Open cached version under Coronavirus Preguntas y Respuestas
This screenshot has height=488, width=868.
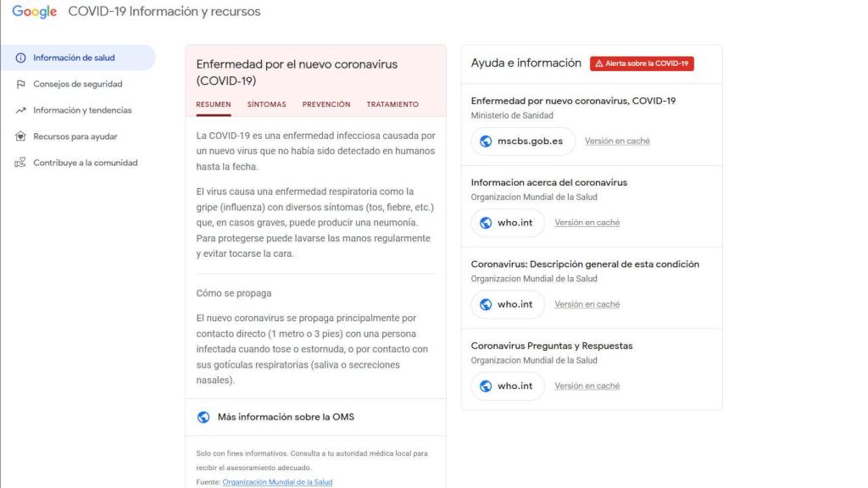click(587, 385)
